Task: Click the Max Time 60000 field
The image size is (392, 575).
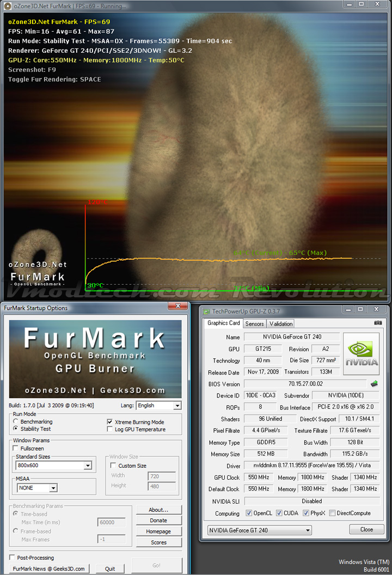Action: (x=112, y=522)
